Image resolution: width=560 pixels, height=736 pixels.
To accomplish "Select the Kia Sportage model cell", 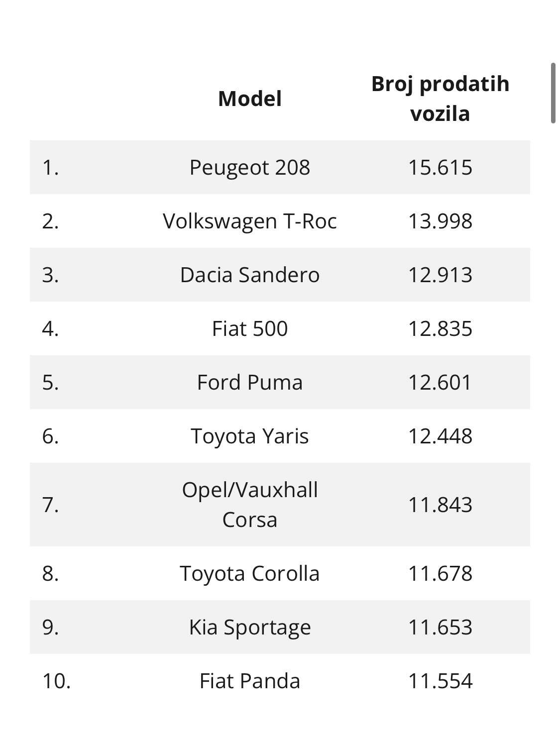I will coord(250,627).
